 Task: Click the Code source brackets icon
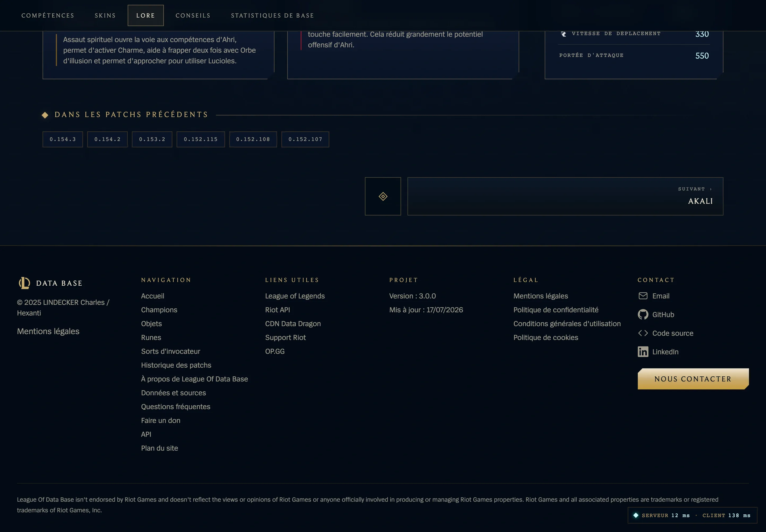(x=643, y=333)
